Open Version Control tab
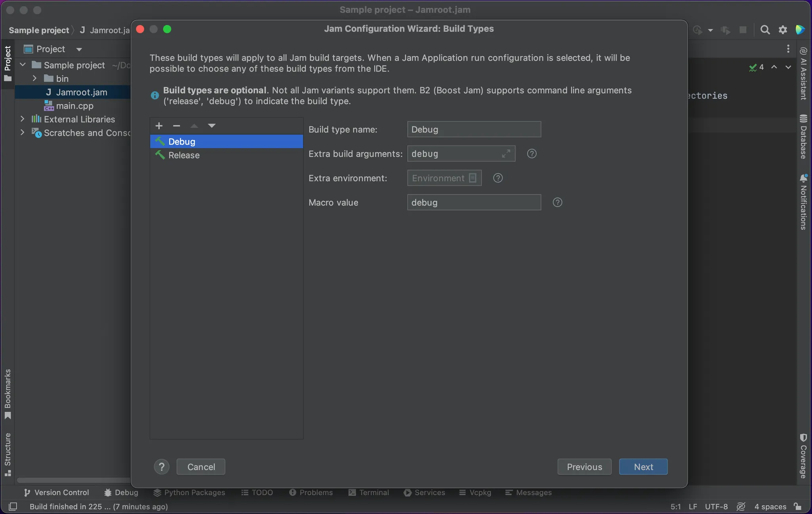Image resolution: width=812 pixels, height=514 pixels. [56, 492]
